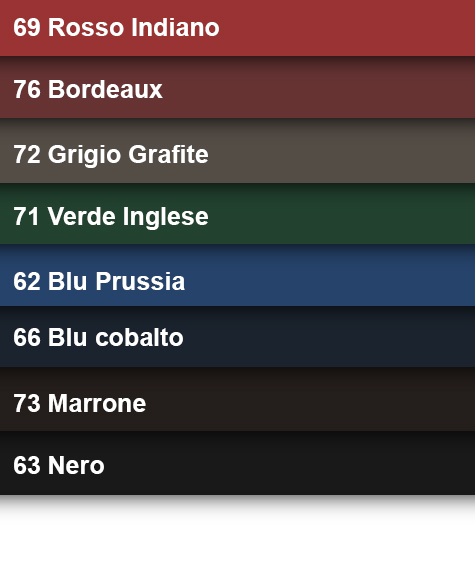Choose the 76 Bordeaux color bar

238,87
